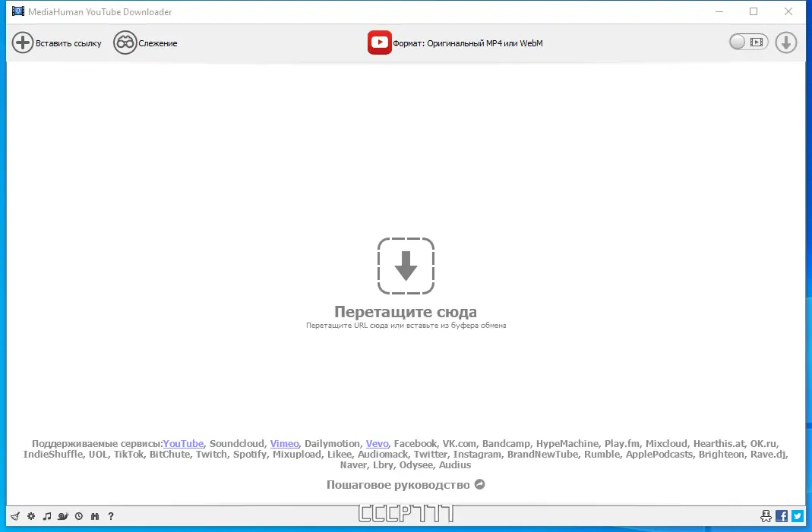The image size is (812, 532).
Task: Click the gift icon in the status bar
Action: (94, 516)
